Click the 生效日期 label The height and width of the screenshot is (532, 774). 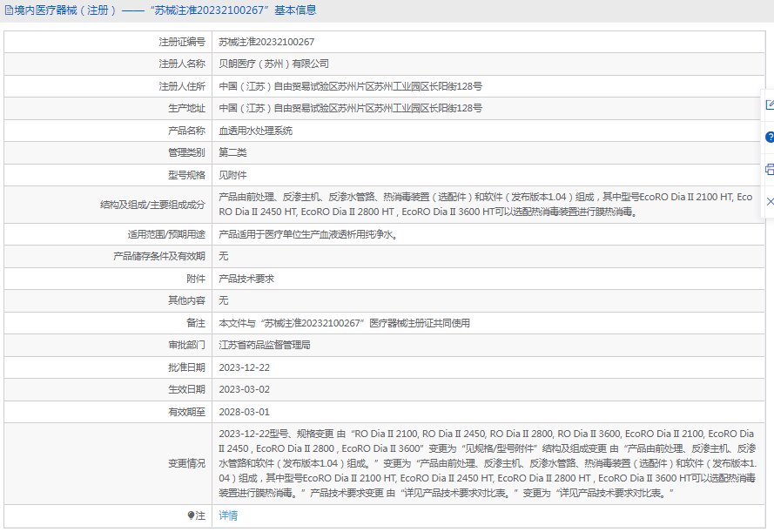[186, 389]
